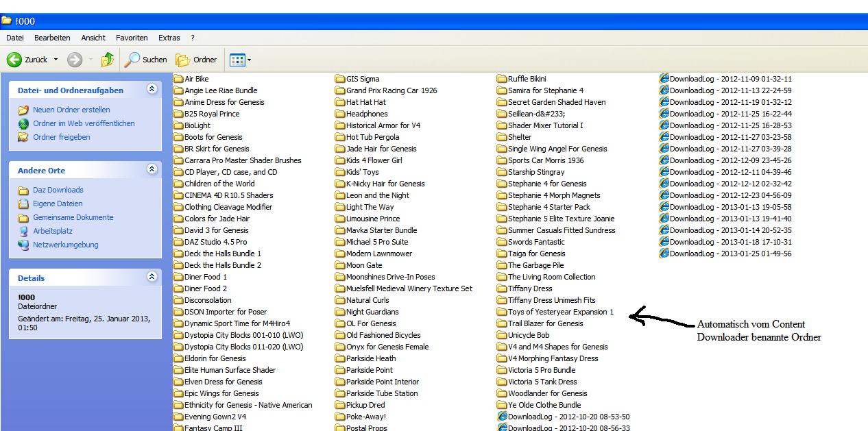Select the Michael 5 Pro Suite folder icon
The width and height of the screenshot is (868, 431).
tap(340, 242)
